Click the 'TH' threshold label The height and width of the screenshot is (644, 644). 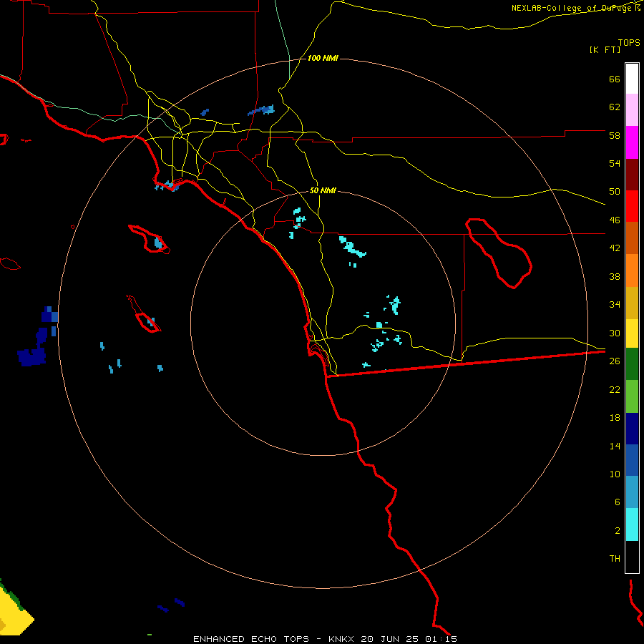click(x=615, y=559)
